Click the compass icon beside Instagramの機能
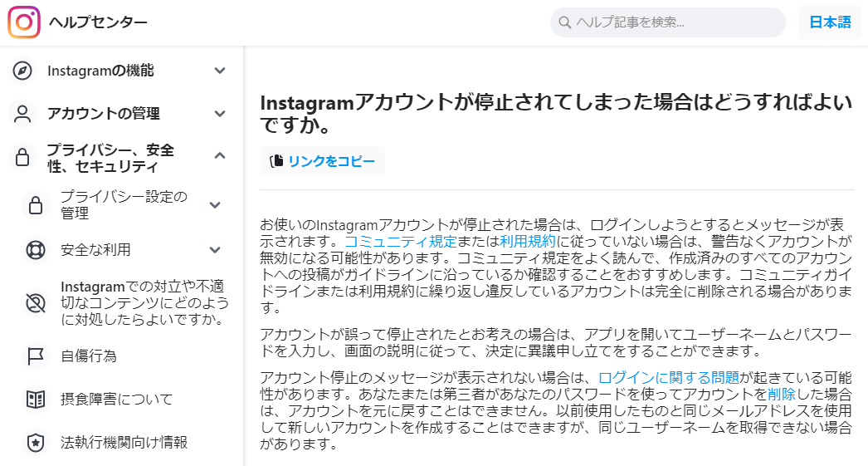This screenshot has width=868, height=466. coord(22,71)
